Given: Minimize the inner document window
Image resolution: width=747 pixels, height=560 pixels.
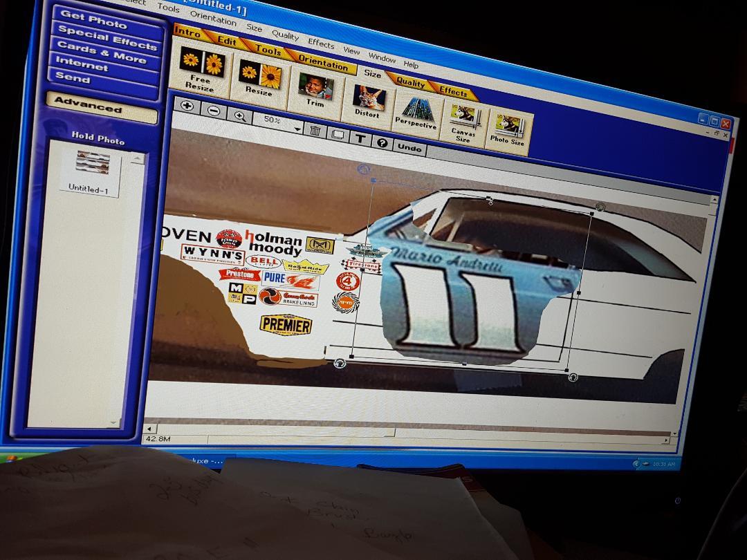Looking at the screenshot, I should [x=709, y=132].
